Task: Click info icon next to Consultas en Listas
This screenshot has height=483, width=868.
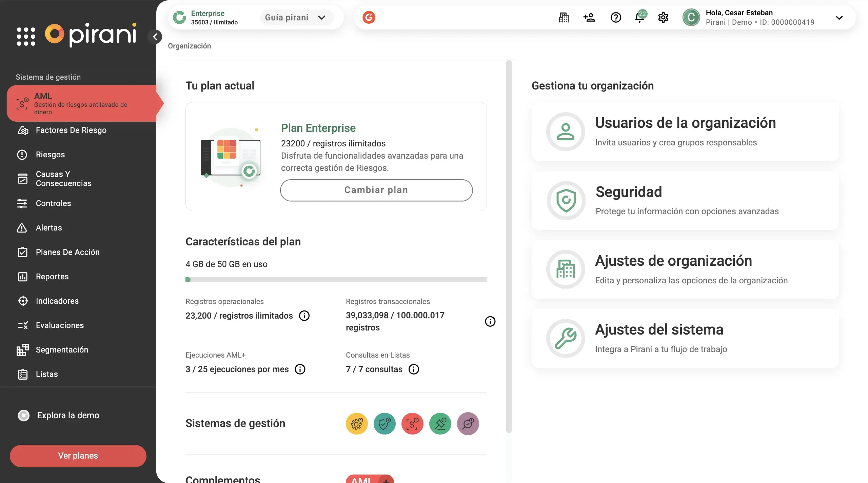Action: click(414, 369)
